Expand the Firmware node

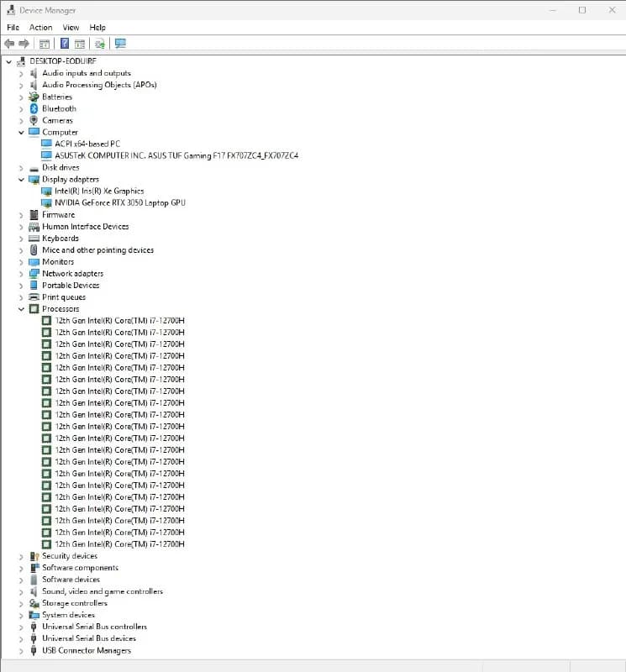[x=21, y=215]
